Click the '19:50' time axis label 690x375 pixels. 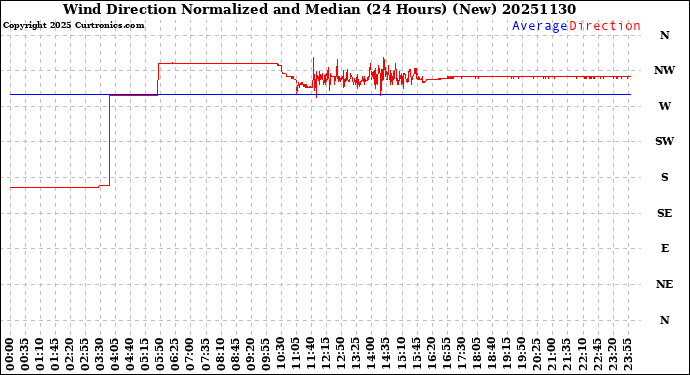(x=521, y=355)
